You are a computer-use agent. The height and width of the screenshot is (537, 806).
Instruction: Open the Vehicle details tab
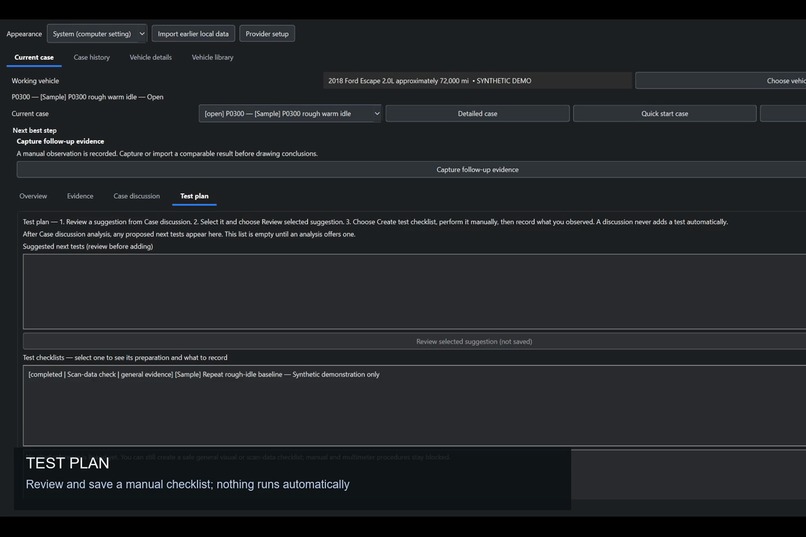click(x=151, y=58)
